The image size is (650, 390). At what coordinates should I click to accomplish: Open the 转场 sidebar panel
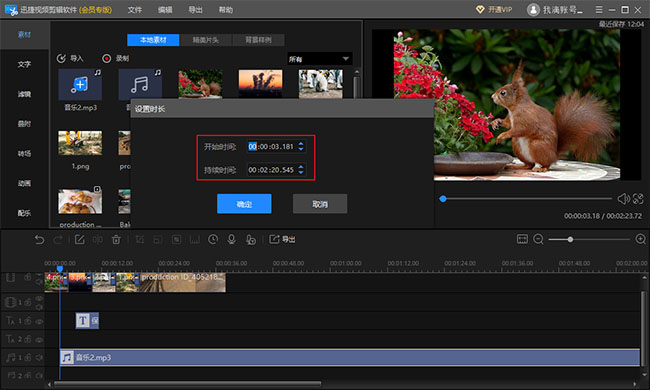point(24,153)
